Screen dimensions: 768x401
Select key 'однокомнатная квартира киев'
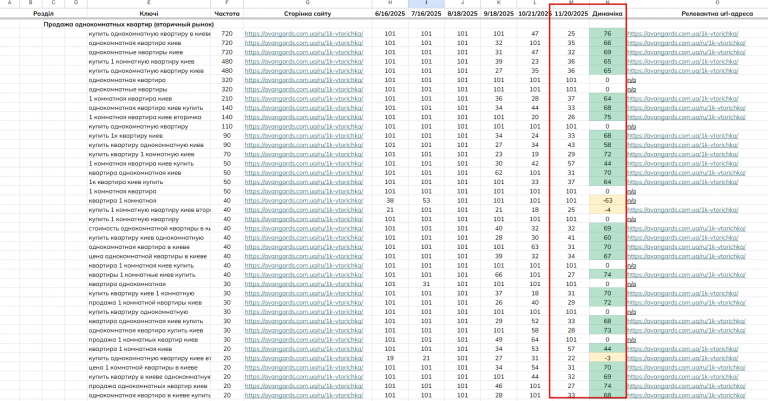135,43
